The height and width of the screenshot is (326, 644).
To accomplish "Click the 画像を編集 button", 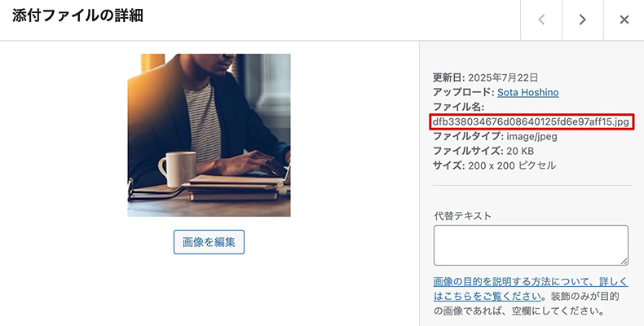I will pos(209,242).
